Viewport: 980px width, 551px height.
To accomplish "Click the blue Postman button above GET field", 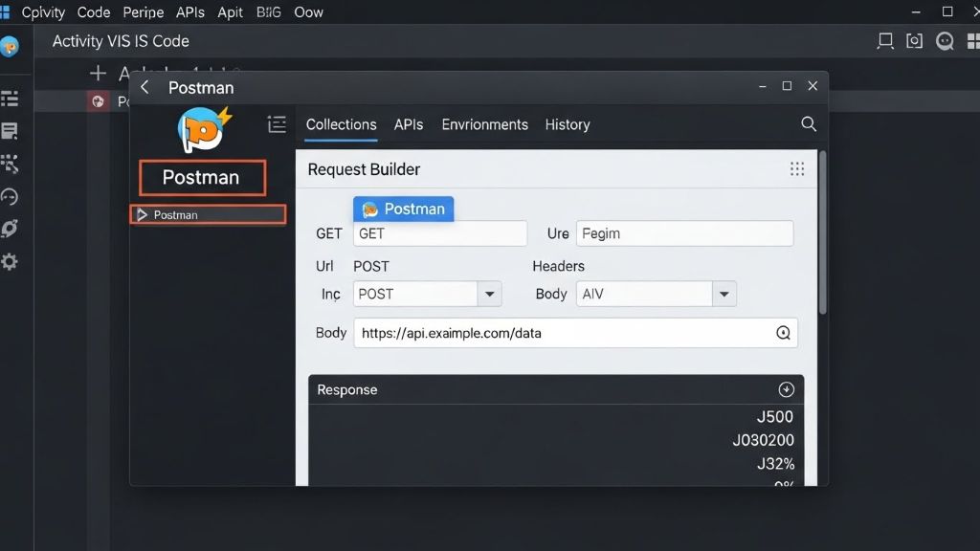I will pyautogui.click(x=404, y=209).
